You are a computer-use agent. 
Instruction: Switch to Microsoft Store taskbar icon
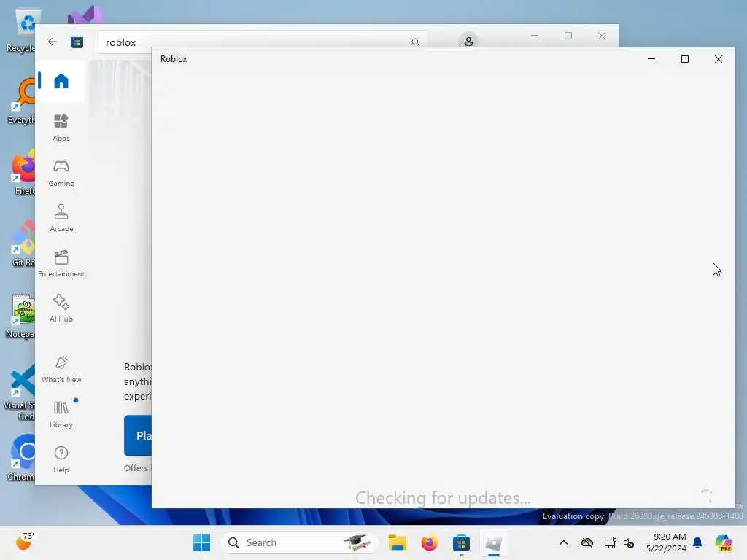[x=461, y=542]
